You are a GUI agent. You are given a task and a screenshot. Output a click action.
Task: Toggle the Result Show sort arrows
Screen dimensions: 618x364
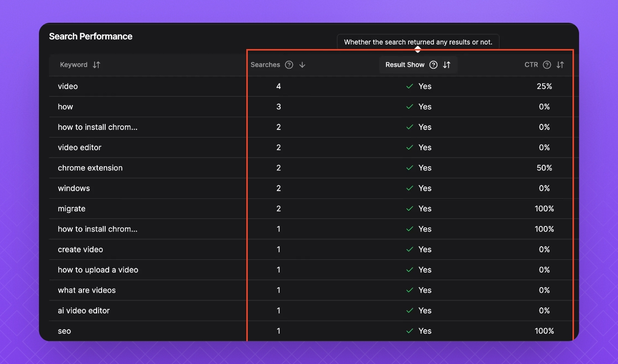click(447, 65)
